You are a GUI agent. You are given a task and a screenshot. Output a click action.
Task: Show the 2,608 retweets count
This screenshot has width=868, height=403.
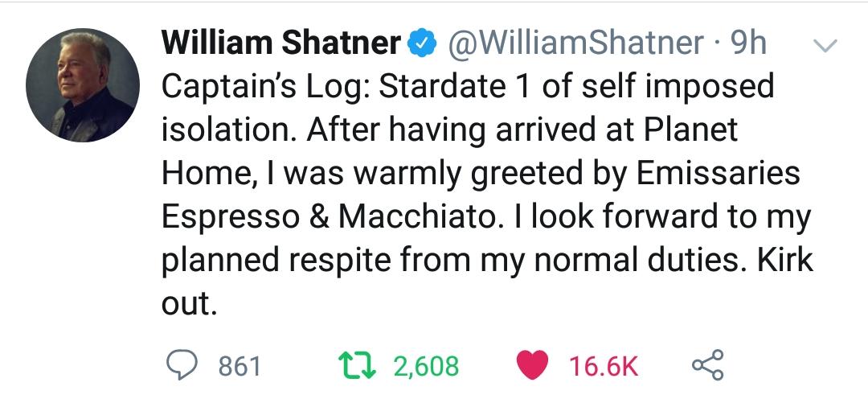click(426, 367)
